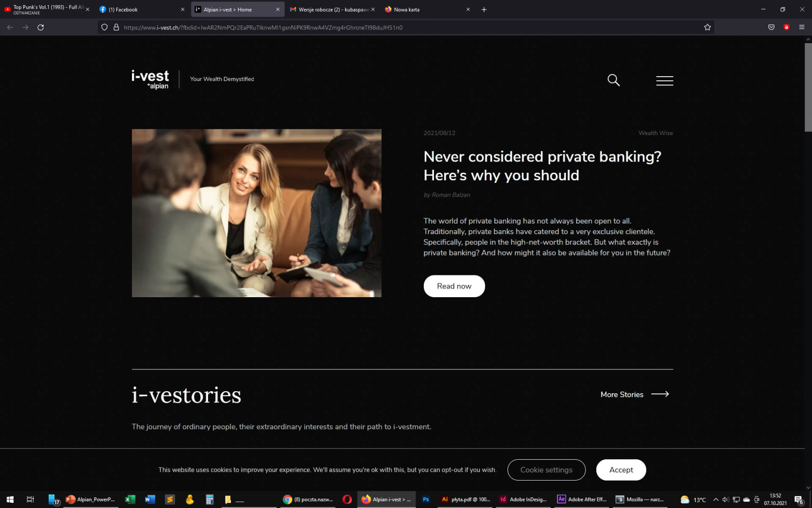The image size is (812, 508).
Task: Open the hamburger navigation menu
Action: (664, 81)
